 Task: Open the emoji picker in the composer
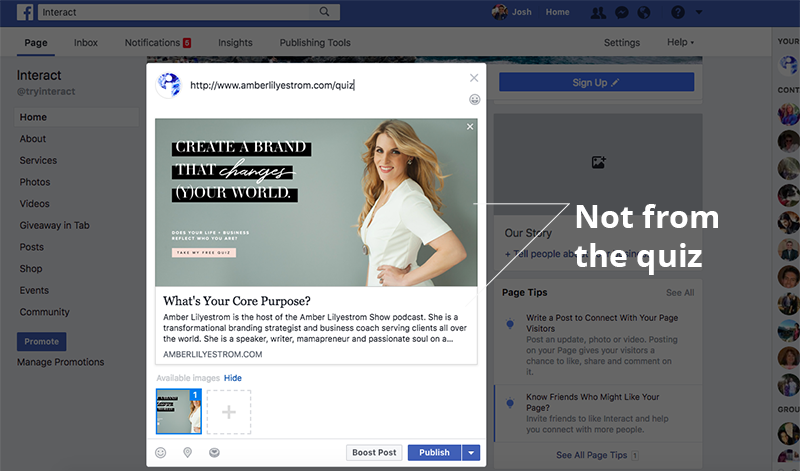474,100
